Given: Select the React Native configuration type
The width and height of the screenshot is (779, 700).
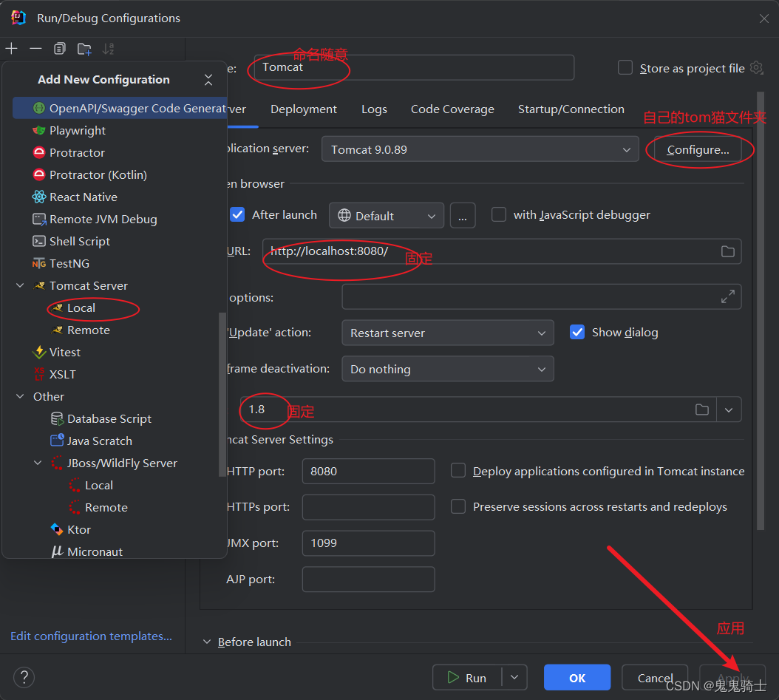Looking at the screenshot, I should click(84, 197).
